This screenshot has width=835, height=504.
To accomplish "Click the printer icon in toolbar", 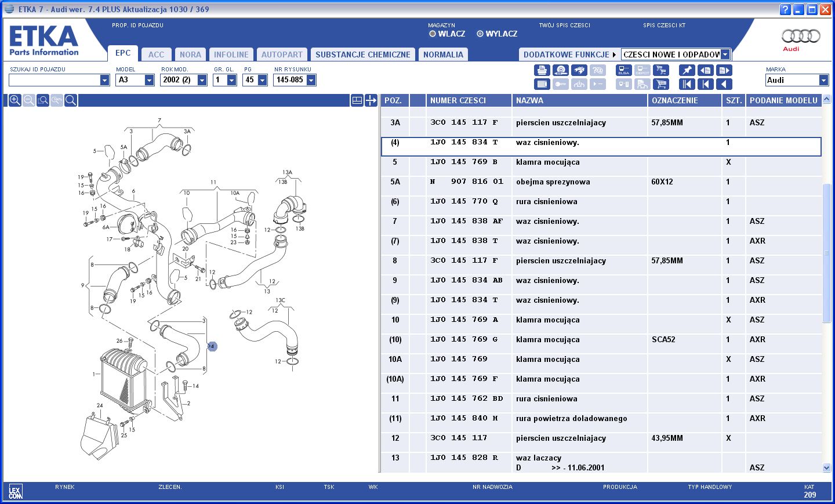I will [542, 70].
